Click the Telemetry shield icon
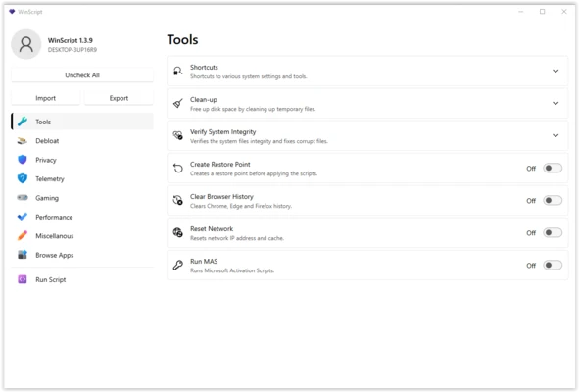Viewport: 579px width, 392px height. (23, 178)
